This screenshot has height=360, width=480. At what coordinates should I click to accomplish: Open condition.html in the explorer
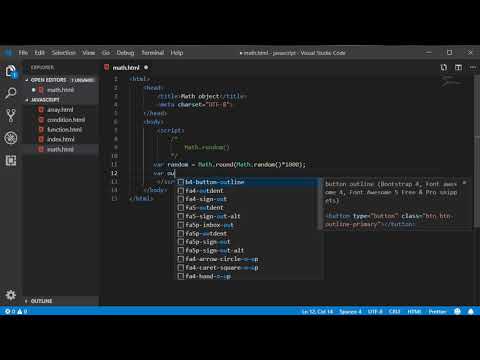pyautogui.click(x=66, y=120)
